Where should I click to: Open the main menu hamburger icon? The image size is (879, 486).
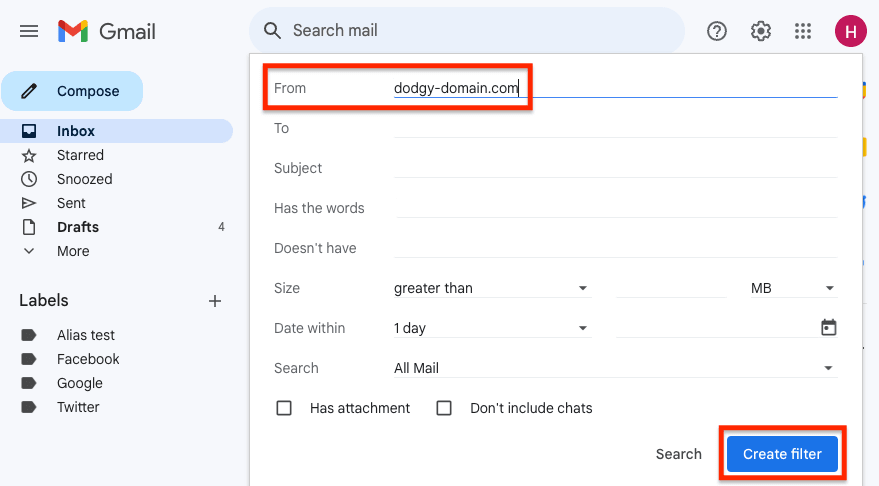(x=29, y=31)
